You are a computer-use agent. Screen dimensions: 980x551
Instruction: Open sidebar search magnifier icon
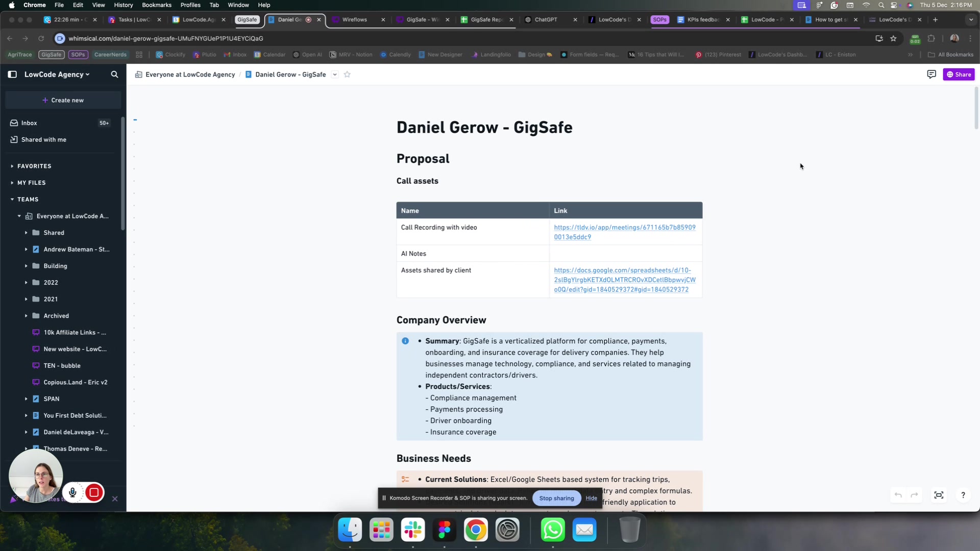click(114, 74)
